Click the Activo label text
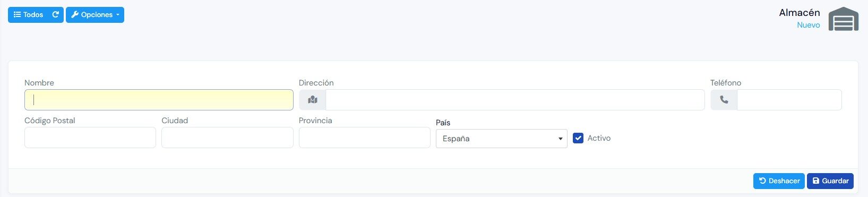Screen dimensions: 868x197 coord(599,138)
